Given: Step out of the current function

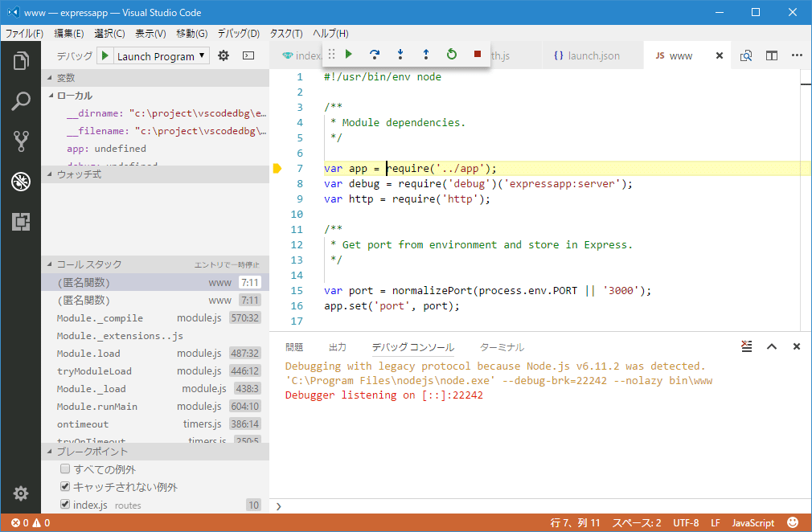Looking at the screenshot, I should click(426, 55).
